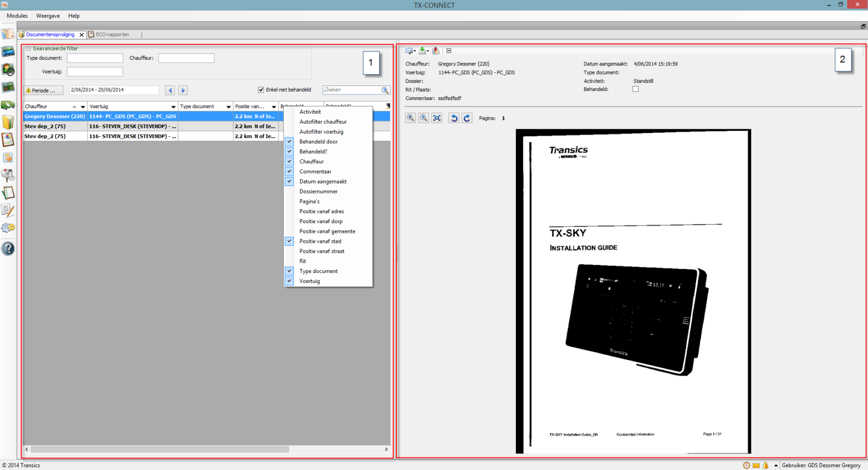Select Activiteit in the column menu
Image resolution: width=868 pixels, height=470 pixels.
[x=328, y=112]
